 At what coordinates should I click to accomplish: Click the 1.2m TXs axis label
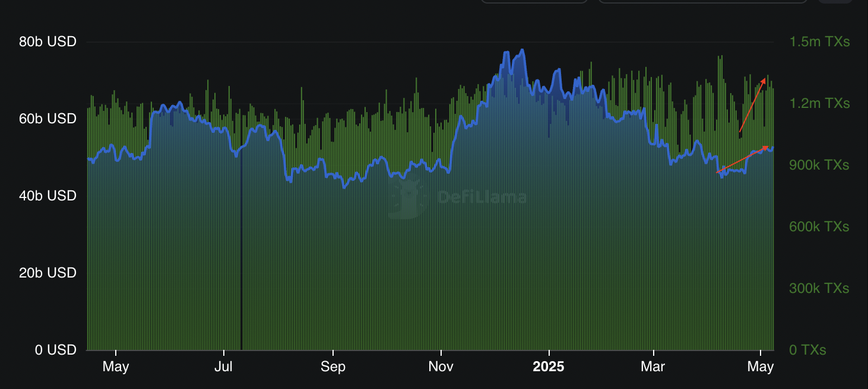819,104
